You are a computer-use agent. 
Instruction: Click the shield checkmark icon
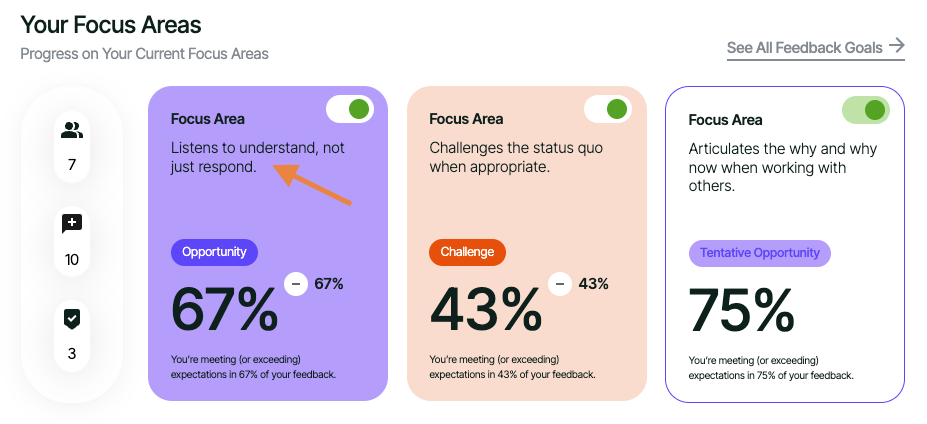[x=71, y=318]
